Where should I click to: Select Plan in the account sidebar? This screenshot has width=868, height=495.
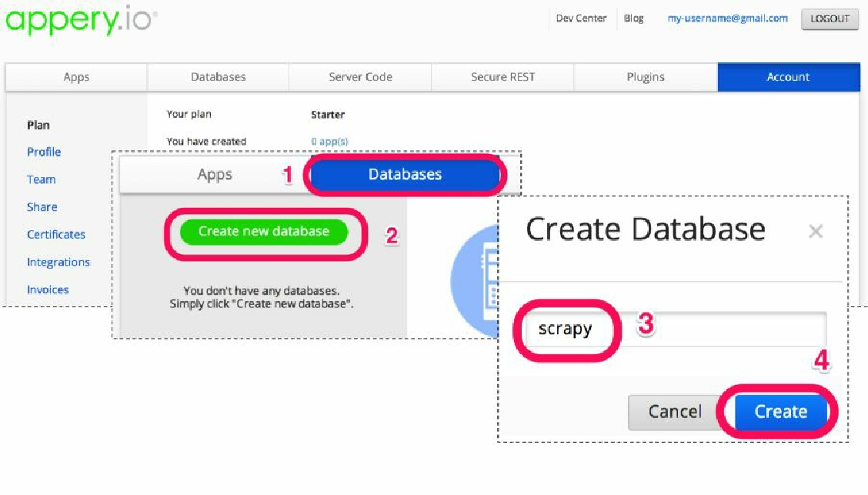38,125
